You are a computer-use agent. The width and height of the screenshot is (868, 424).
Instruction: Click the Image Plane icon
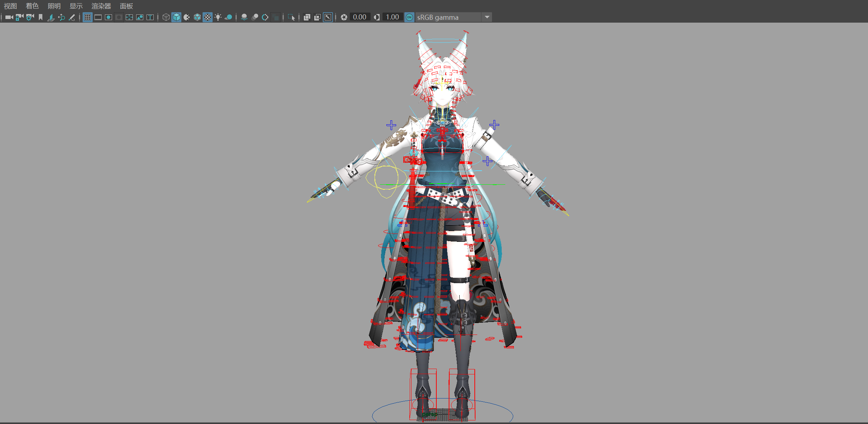51,17
